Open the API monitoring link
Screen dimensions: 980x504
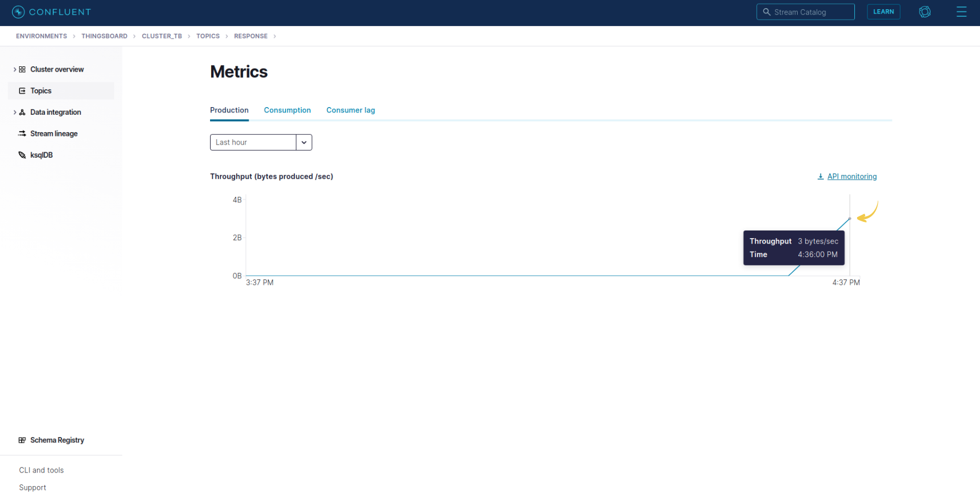click(852, 177)
